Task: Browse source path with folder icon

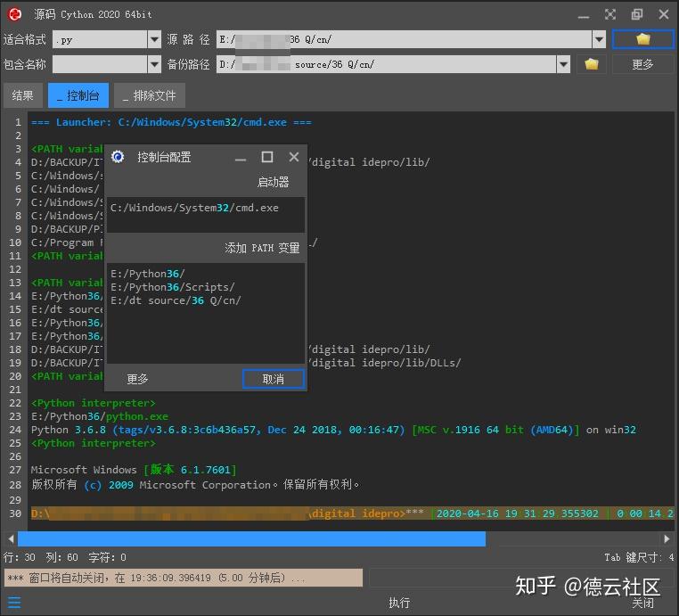Action: tap(642, 39)
